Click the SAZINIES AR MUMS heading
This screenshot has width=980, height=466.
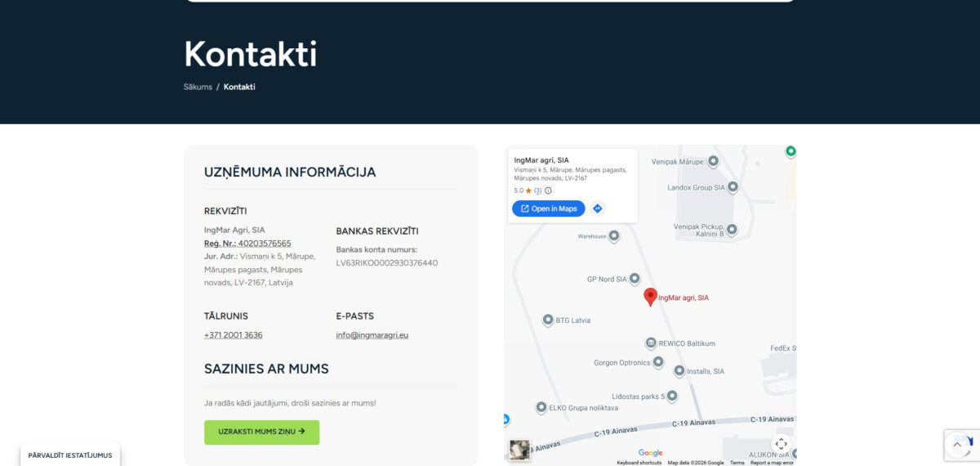(266, 369)
